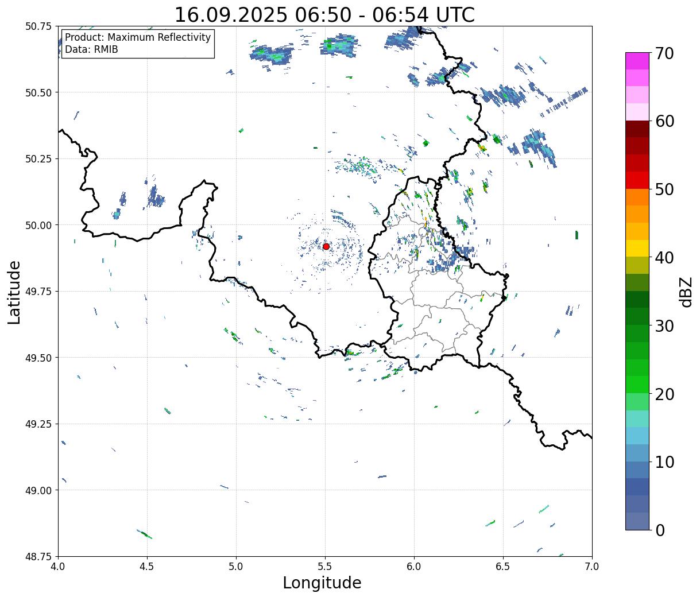Click the 48.75 latitude tick label
The height and width of the screenshot is (597, 700).
coord(38,557)
